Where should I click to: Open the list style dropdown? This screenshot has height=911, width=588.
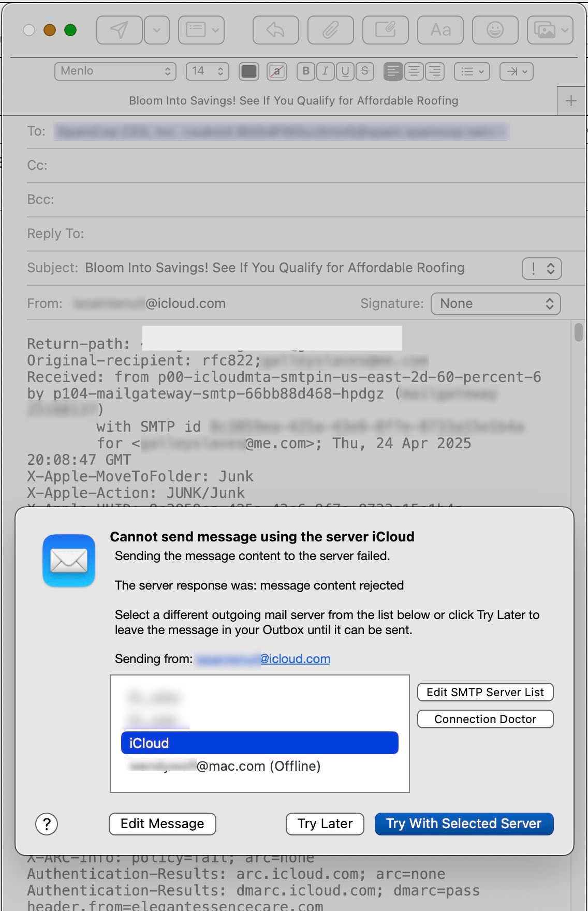[x=472, y=71]
